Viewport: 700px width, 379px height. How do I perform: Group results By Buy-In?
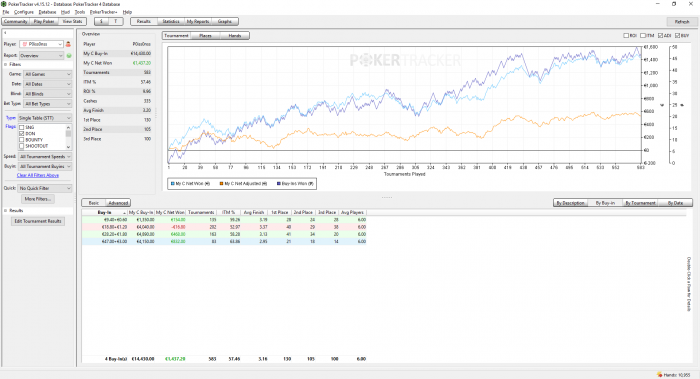point(605,203)
